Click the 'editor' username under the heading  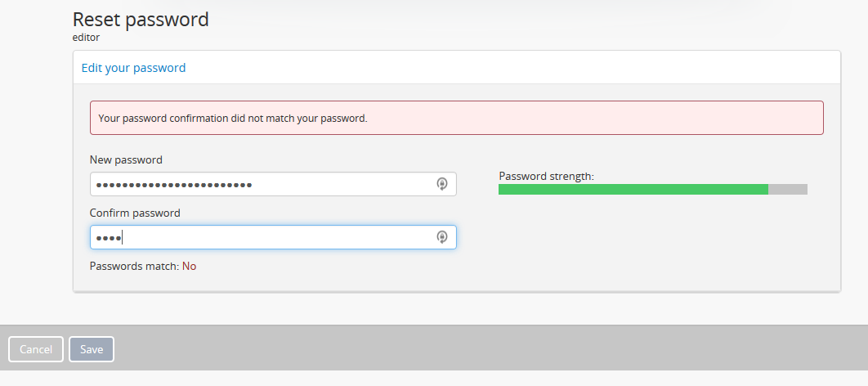coord(87,37)
